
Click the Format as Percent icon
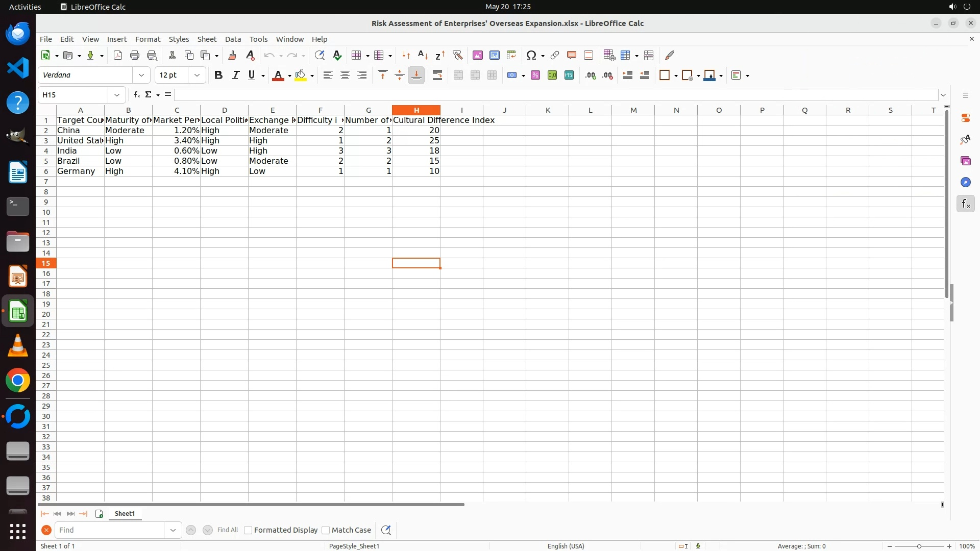(x=535, y=76)
